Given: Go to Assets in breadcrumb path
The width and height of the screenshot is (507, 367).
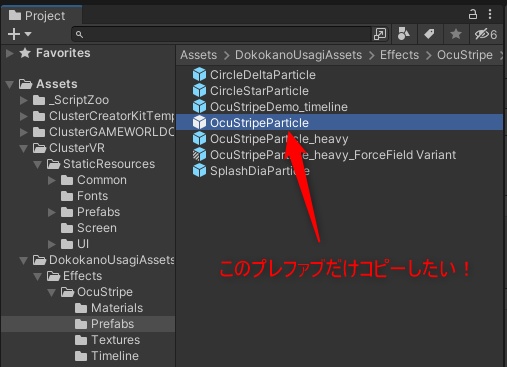Looking at the screenshot, I should (x=198, y=55).
